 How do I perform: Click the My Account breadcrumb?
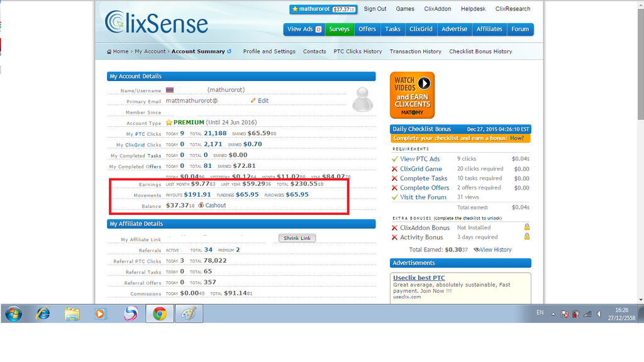(x=150, y=52)
